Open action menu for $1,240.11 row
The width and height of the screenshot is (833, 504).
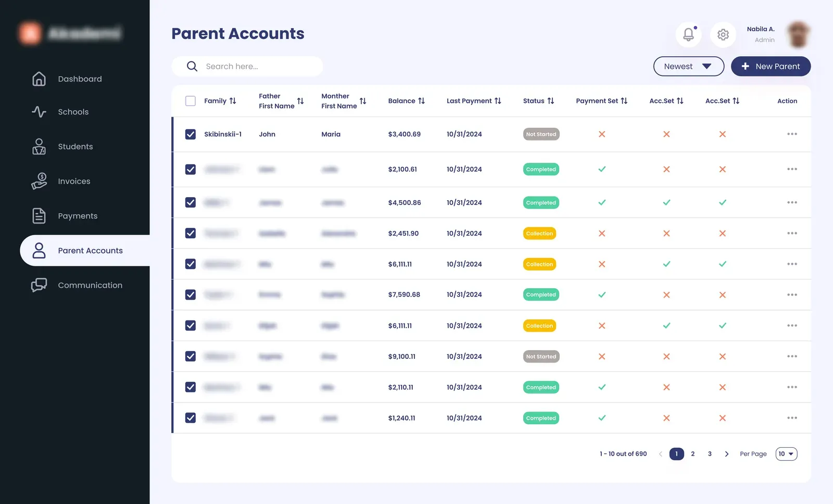click(x=792, y=418)
